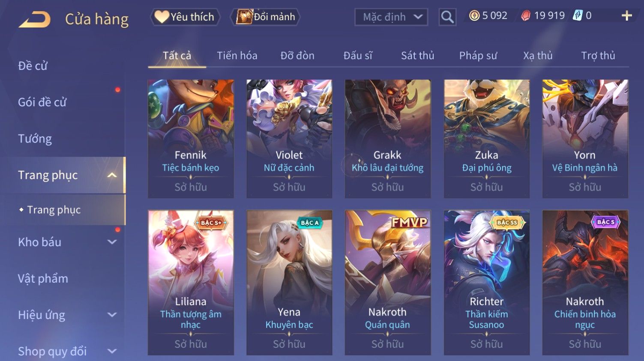Tap the plus icon to add currency
This screenshot has height=361, width=644.
click(x=626, y=16)
